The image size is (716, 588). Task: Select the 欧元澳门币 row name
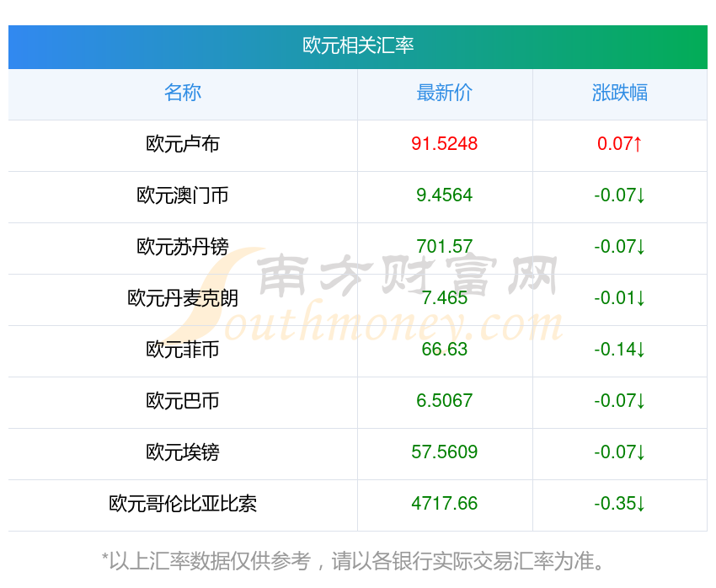(183, 195)
